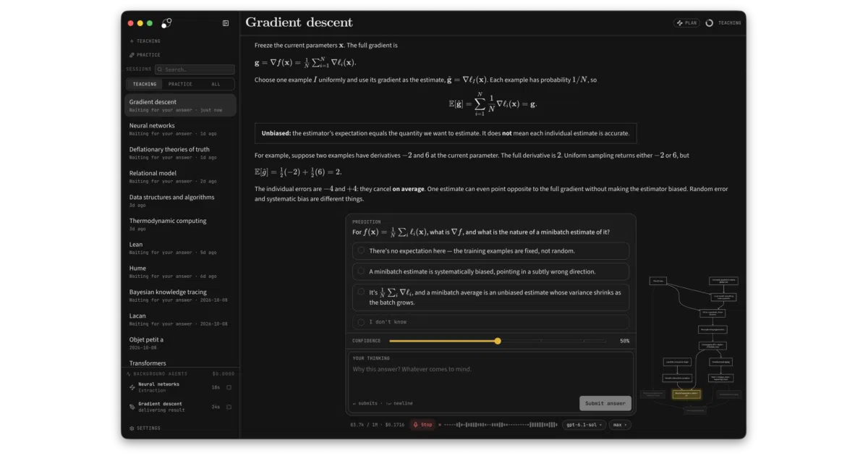
Task: Click the token usage '83.7k / 1M' text
Action: tap(365, 425)
